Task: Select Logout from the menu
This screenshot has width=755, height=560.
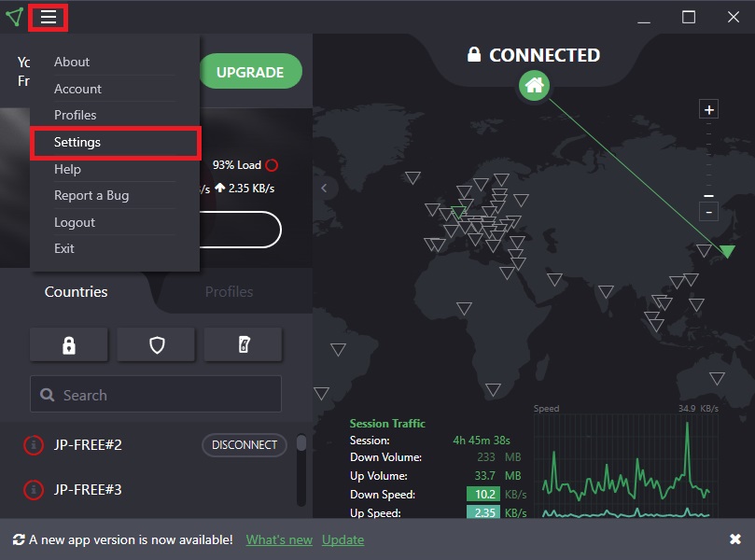Action: click(x=74, y=222)
